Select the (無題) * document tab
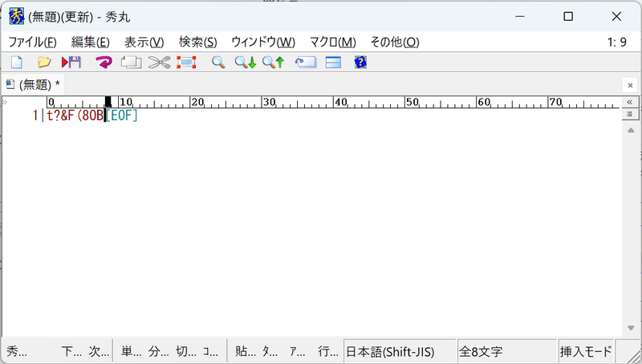This screenshot has width=642, height=364. point(33,85)
